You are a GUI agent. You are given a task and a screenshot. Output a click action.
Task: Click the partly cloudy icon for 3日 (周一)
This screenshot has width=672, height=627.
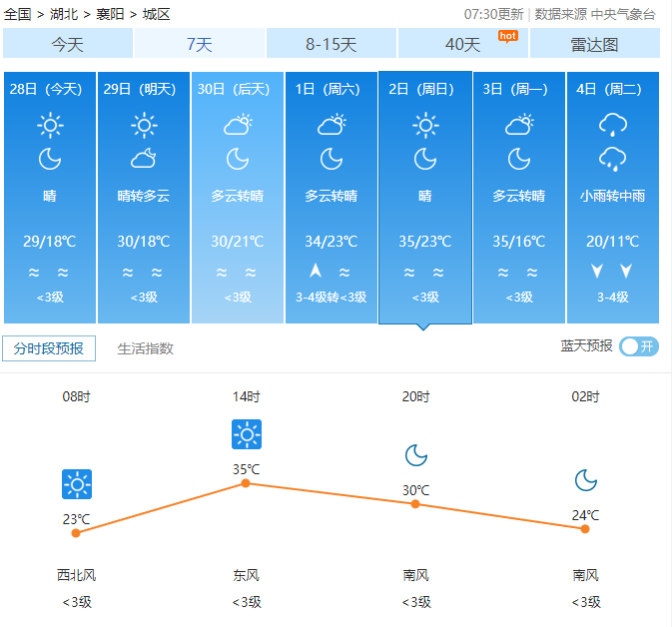point(519,124)
